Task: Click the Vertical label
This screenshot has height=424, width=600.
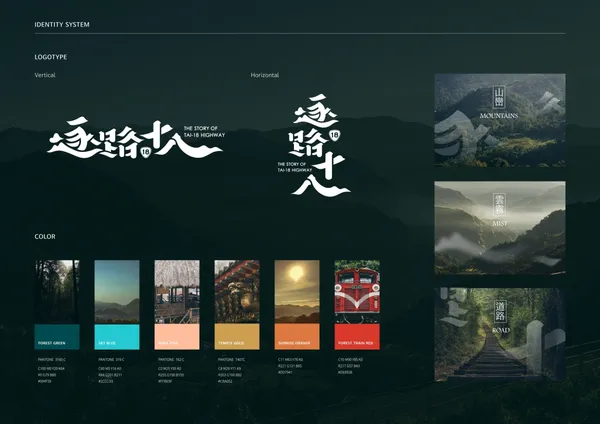Action: 45,75
